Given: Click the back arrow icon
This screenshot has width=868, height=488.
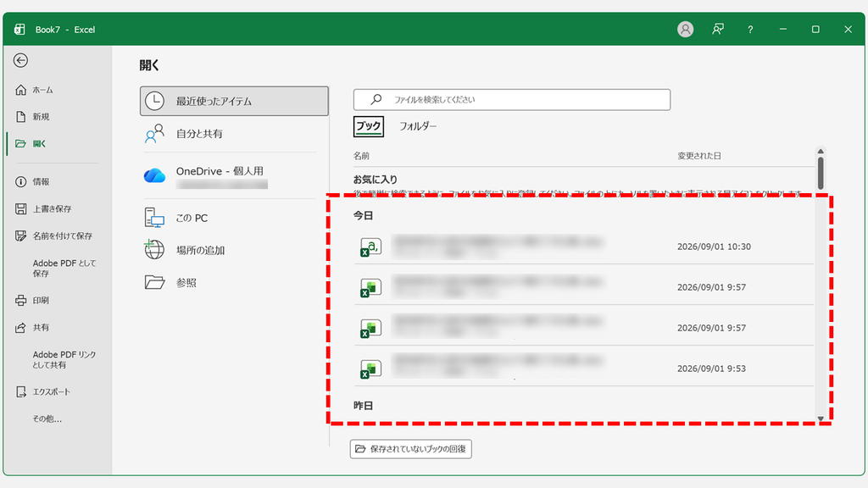Looking at the screenshot, I should [x=20, y=60].
